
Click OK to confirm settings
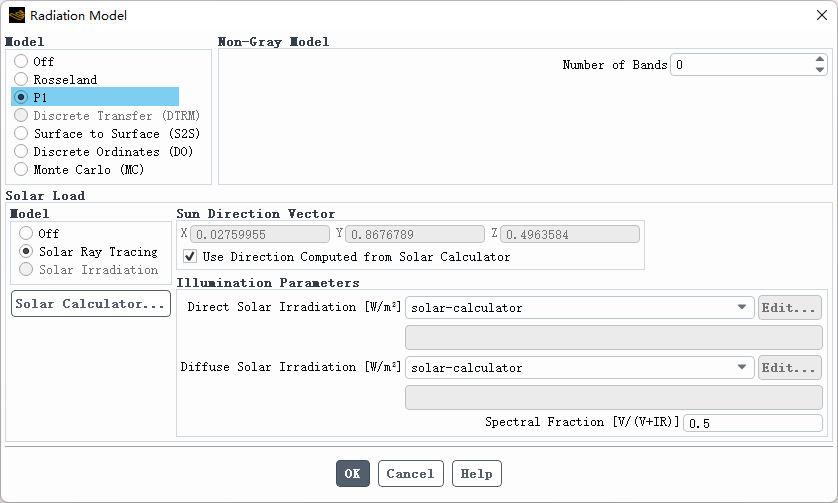(x=353, y=473)
